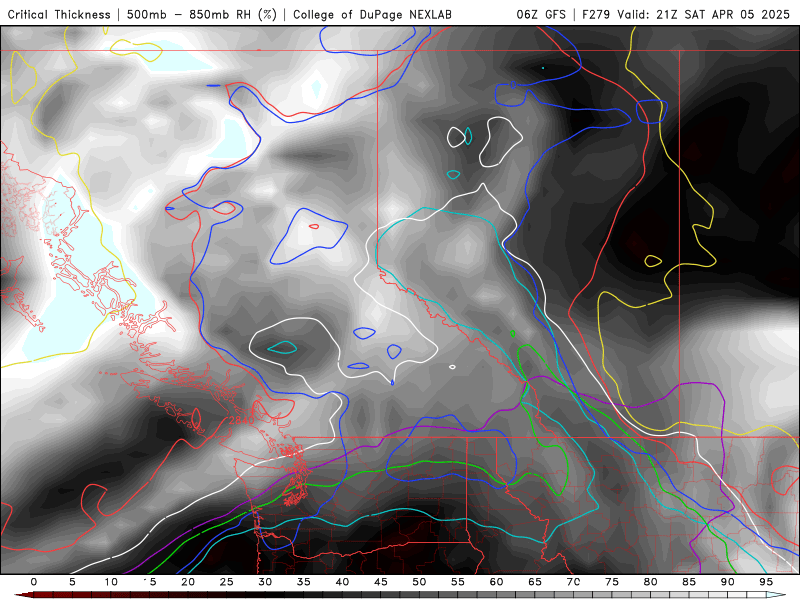Click the color bar value "30"
This screenshot has height=600, width=800.
click(265, 582)
